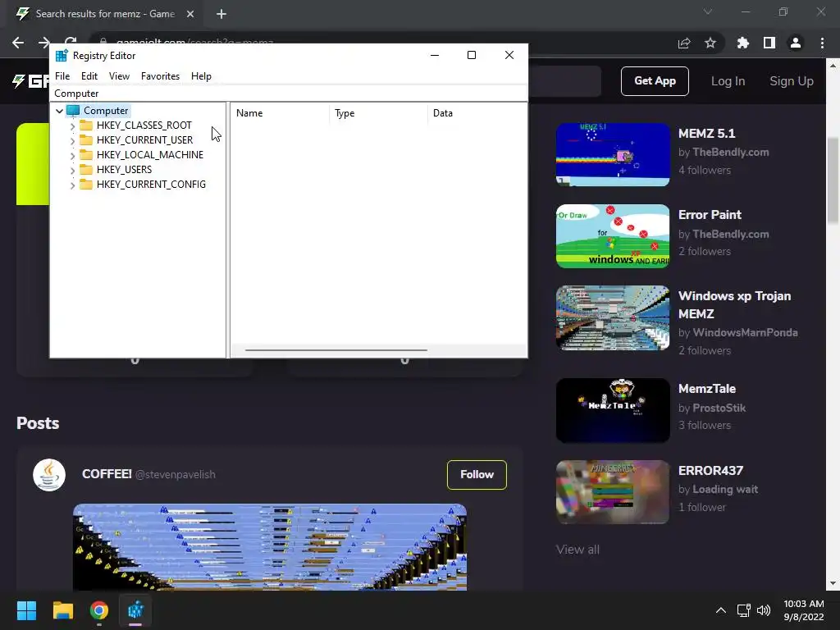The width and height of the screenshot is (840, 630).
Task: Open the Chrome three-dot menu
Action: click(x=822, y=43)
